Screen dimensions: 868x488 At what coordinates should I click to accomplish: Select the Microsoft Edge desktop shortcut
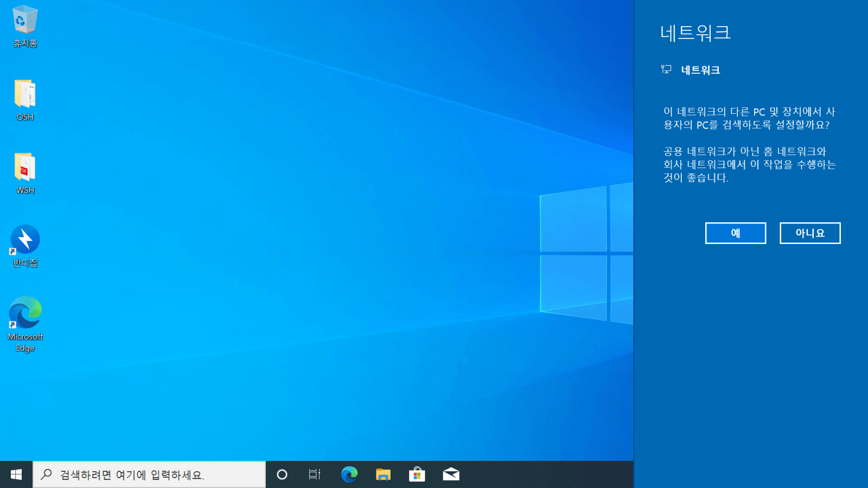[25, 324]
